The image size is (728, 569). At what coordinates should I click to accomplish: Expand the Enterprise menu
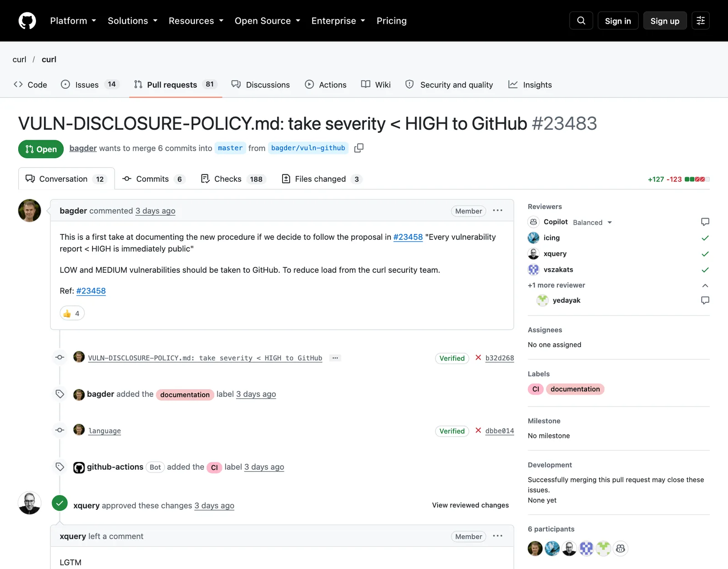[339, 21]
